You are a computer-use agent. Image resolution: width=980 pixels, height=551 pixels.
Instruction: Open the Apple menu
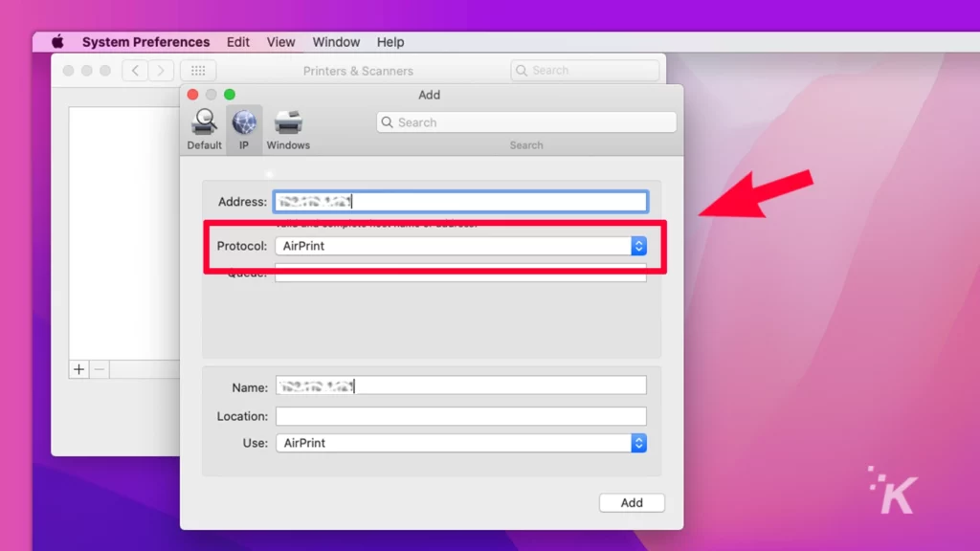57,42
